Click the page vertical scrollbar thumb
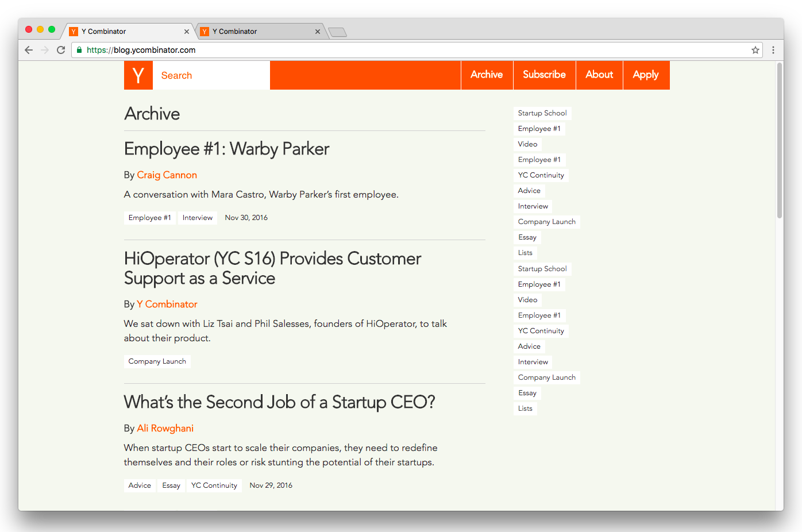The image size is (802, 532). point(780,141)
